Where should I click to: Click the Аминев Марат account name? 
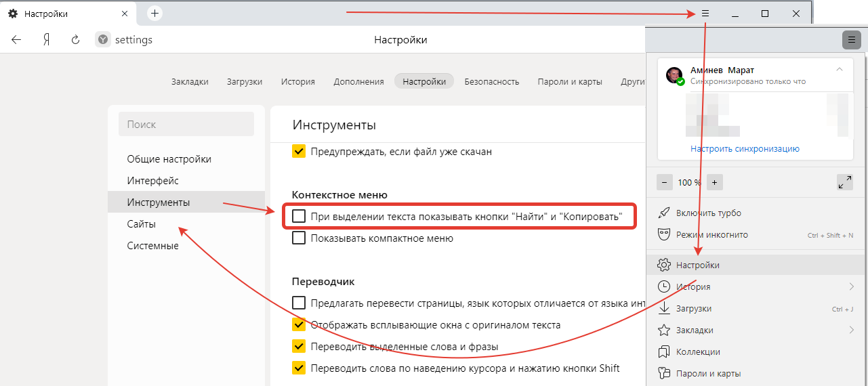[x=722, y=70]
